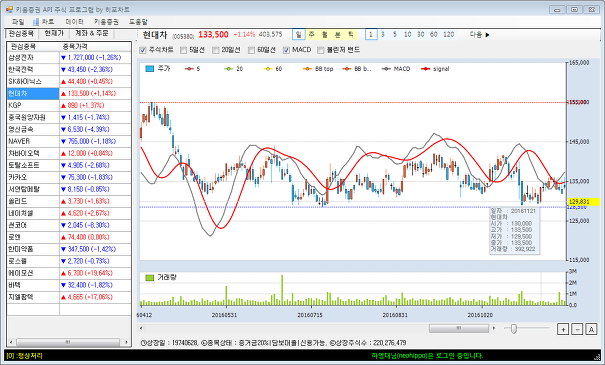Image resolution: width=605 pixels, height=365 pixels.
Task: Select the 60 minute interval button
Action: 434,34
